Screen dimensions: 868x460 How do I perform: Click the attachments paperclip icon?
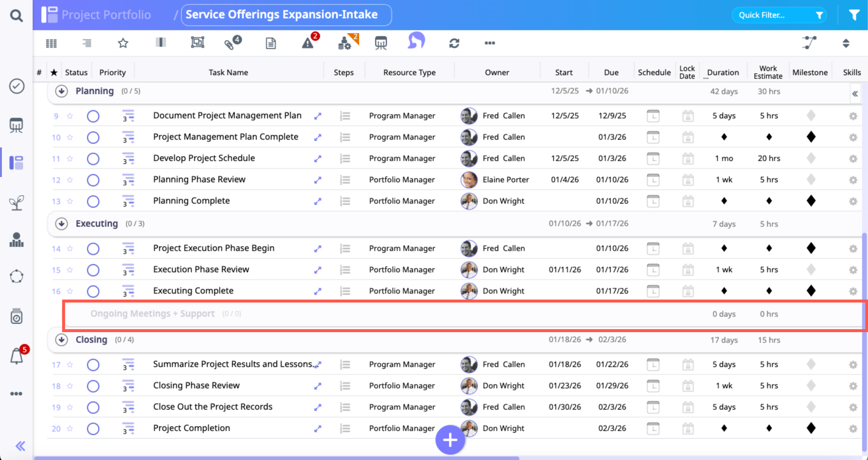pyautogui.click(x=230, y=44)
